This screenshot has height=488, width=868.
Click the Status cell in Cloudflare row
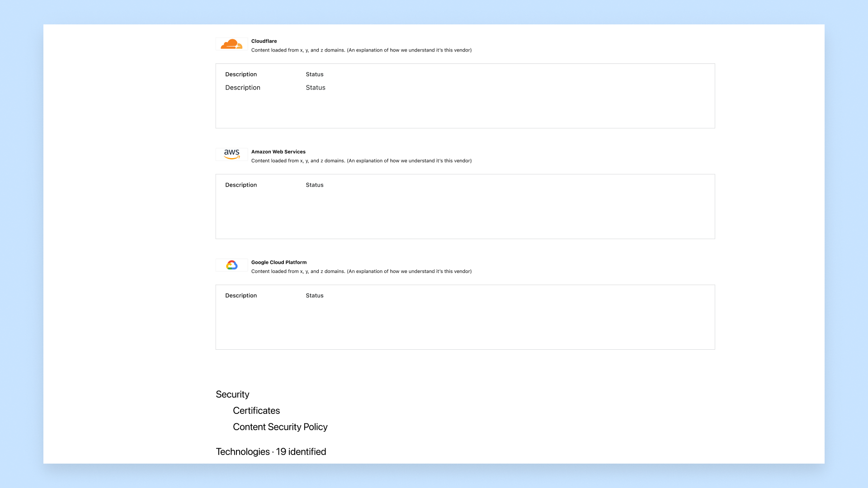click(x=315, y=88)
